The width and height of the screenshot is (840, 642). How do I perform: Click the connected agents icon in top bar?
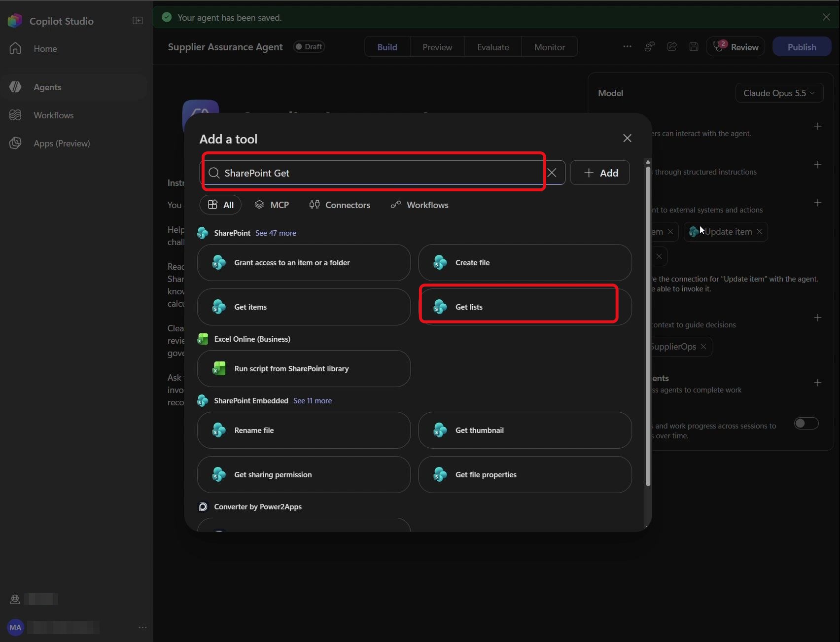(649, 47)
